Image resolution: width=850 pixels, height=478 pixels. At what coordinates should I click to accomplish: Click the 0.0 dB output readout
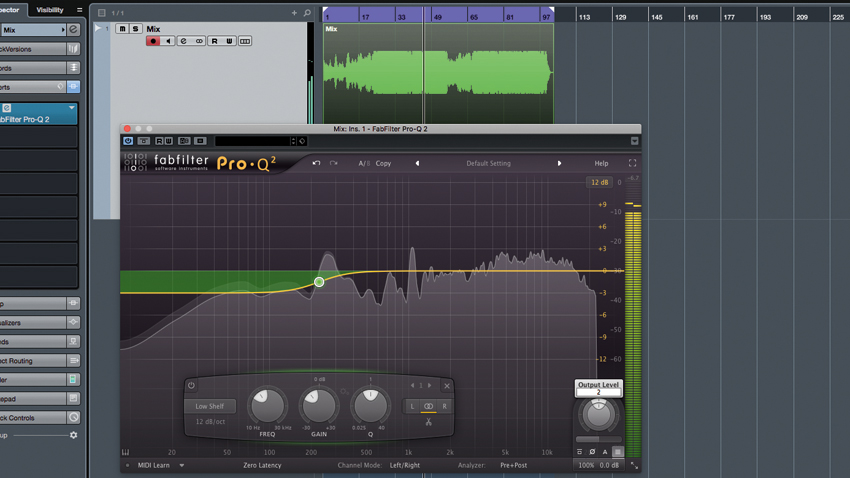point(609,465)
